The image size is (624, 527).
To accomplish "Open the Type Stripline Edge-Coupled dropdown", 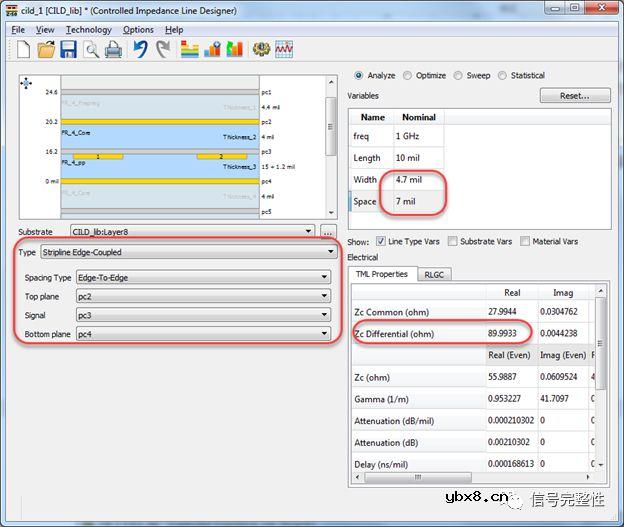I will (x=186, y=252).
